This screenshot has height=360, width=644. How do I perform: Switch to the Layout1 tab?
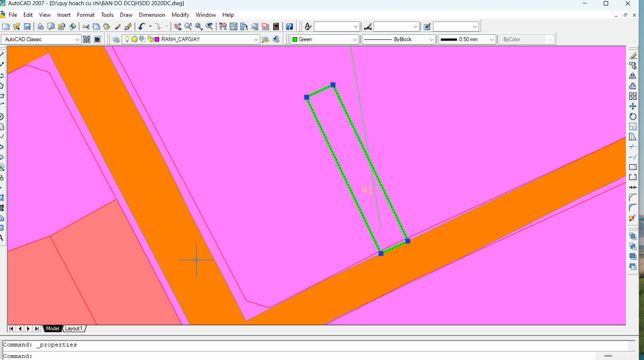point(74,328)
